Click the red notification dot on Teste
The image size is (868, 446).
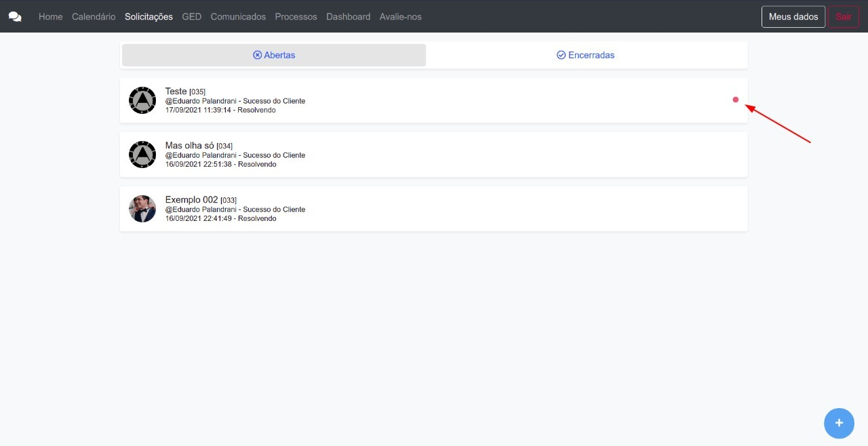(x=736, y=100)
